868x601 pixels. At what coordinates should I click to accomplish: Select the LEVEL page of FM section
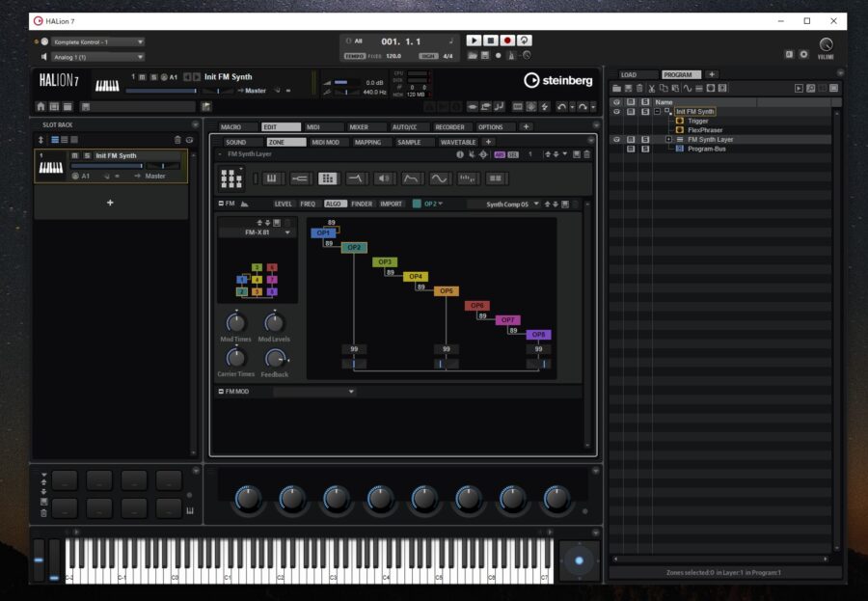point(283,204)
